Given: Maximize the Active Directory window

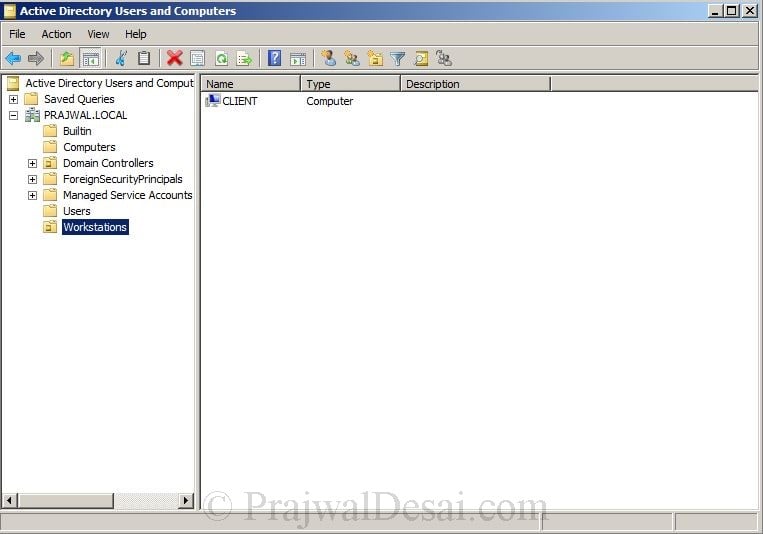Looking at the screenshot, I should click(x=731, y=11).
